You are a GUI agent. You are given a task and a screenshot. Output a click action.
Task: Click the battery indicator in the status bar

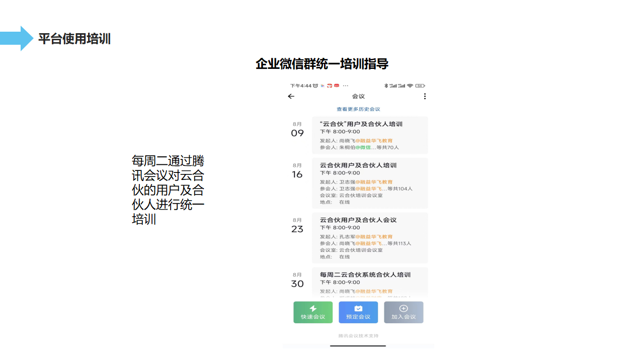[x=420, y=85]
